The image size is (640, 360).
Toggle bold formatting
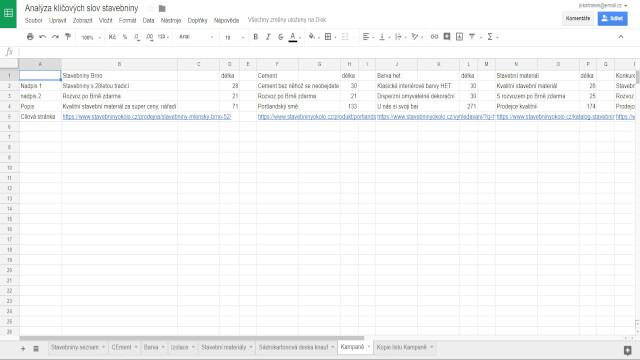click(256, 37)
